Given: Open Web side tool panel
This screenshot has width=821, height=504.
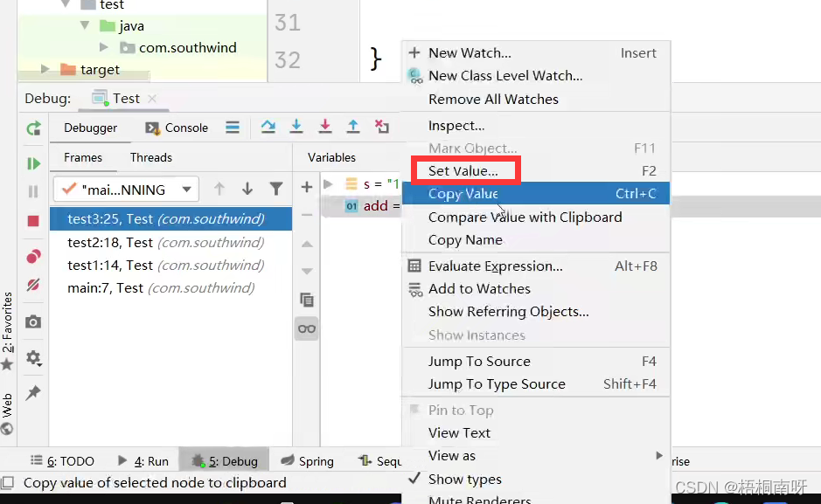Looking at the screenshot, I should [7, 414].
